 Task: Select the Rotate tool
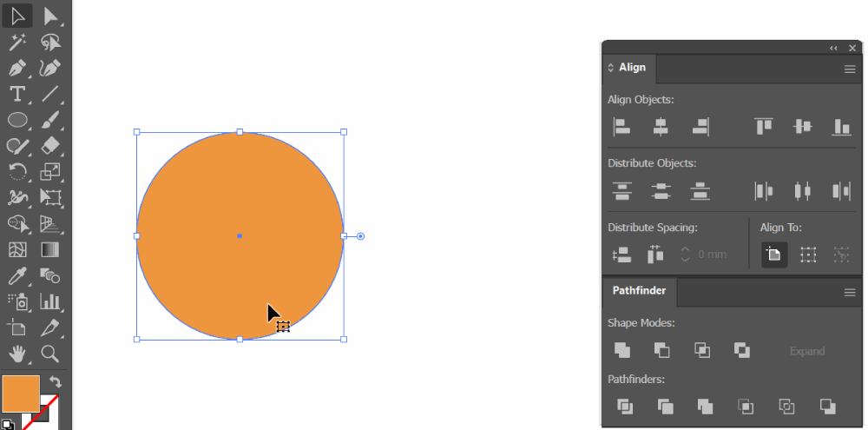point(17,172)
